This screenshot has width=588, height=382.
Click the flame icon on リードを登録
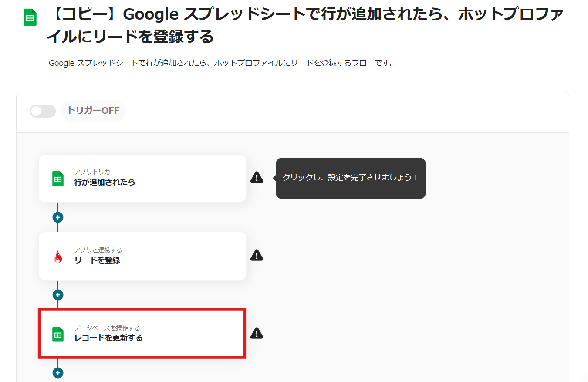pyautogui.click(x=58, y=257)
